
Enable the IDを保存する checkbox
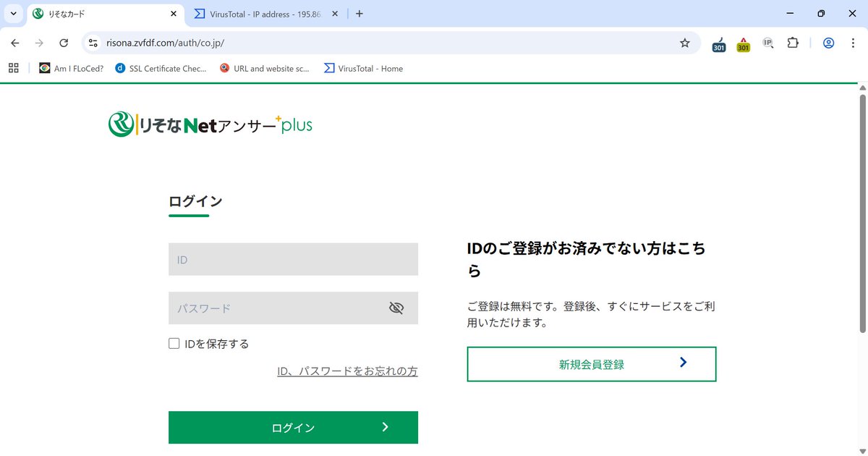(x=174, y=343)
